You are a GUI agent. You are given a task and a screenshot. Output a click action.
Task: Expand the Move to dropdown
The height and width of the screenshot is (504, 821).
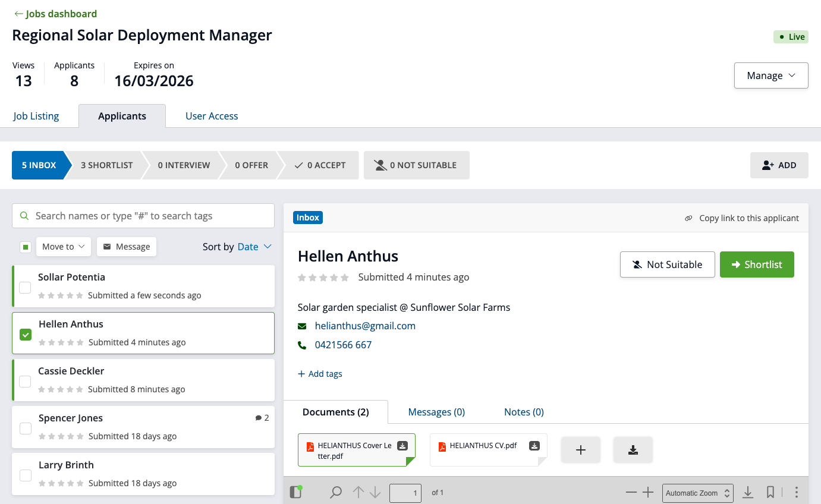click(64, 247)
